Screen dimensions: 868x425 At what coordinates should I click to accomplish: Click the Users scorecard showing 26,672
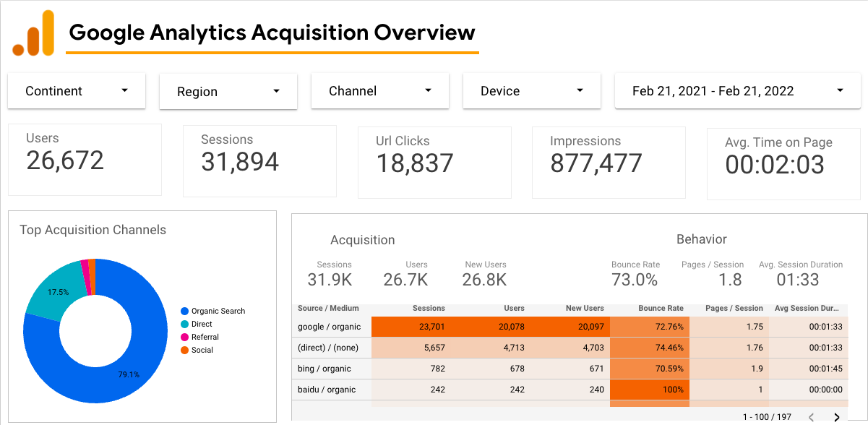point(85,160)
